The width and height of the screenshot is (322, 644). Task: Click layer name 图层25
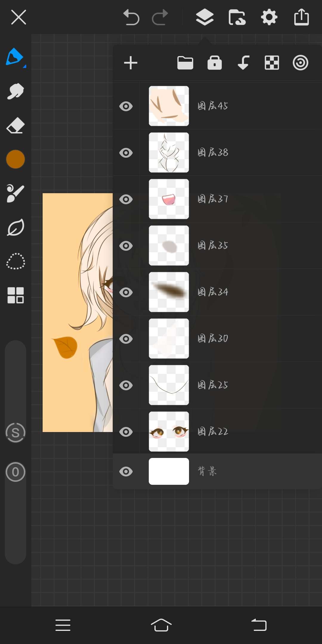(x=213, y=385)
